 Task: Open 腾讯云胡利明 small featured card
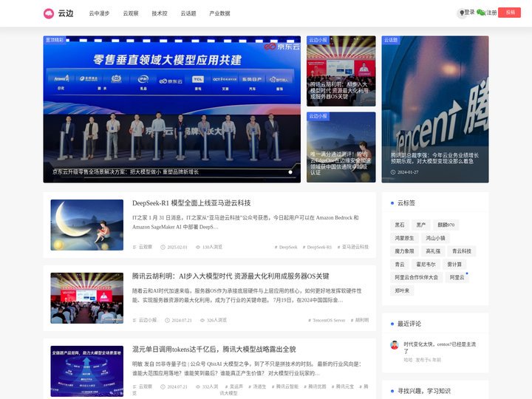click(x=341, y=71)
